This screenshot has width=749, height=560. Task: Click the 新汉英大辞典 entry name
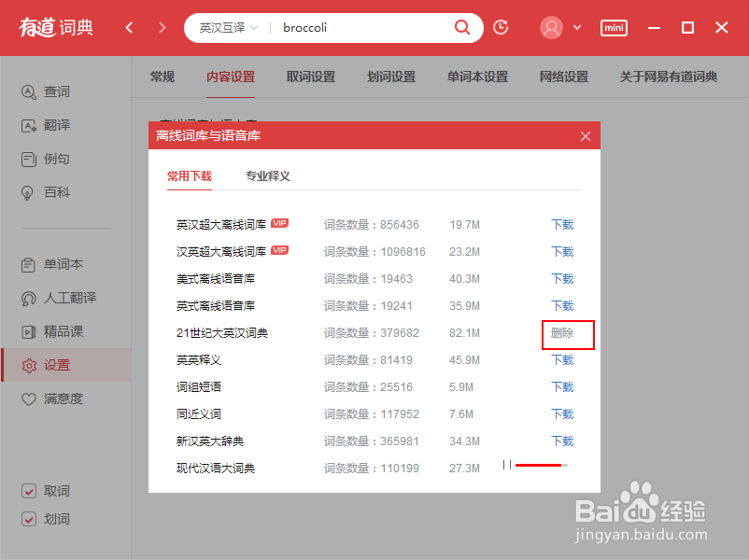[x=210, y=441]
